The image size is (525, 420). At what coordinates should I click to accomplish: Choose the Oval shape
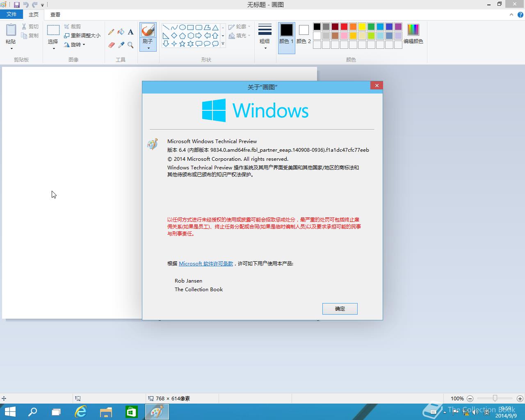point(183,27)
